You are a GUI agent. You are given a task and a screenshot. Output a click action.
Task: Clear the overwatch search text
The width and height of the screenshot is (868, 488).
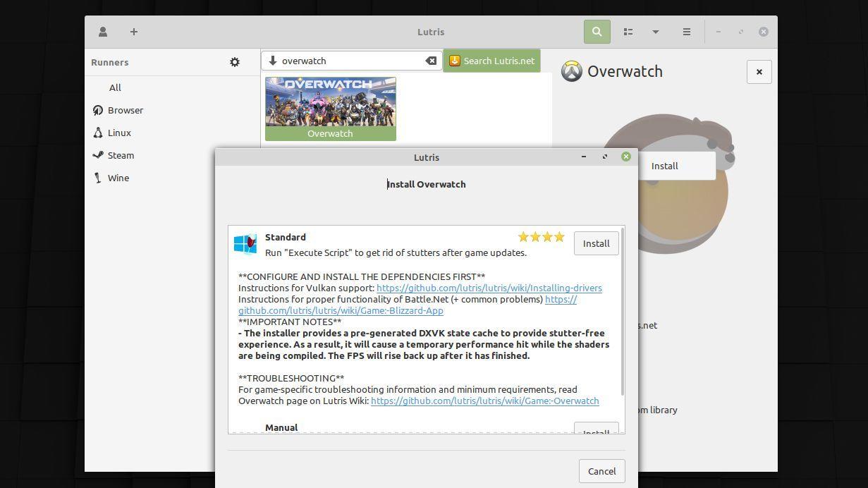[431, 61]
